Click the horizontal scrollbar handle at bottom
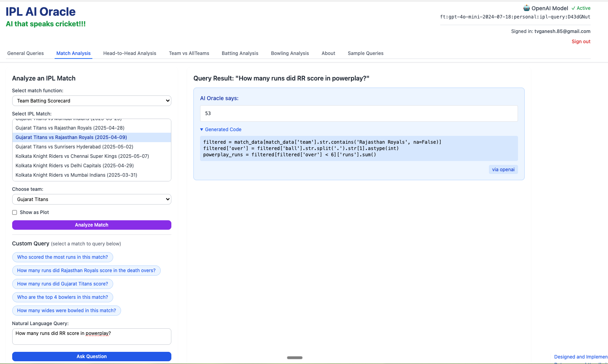Viewport: 608px width, 364px height. (x=294, y=358)
